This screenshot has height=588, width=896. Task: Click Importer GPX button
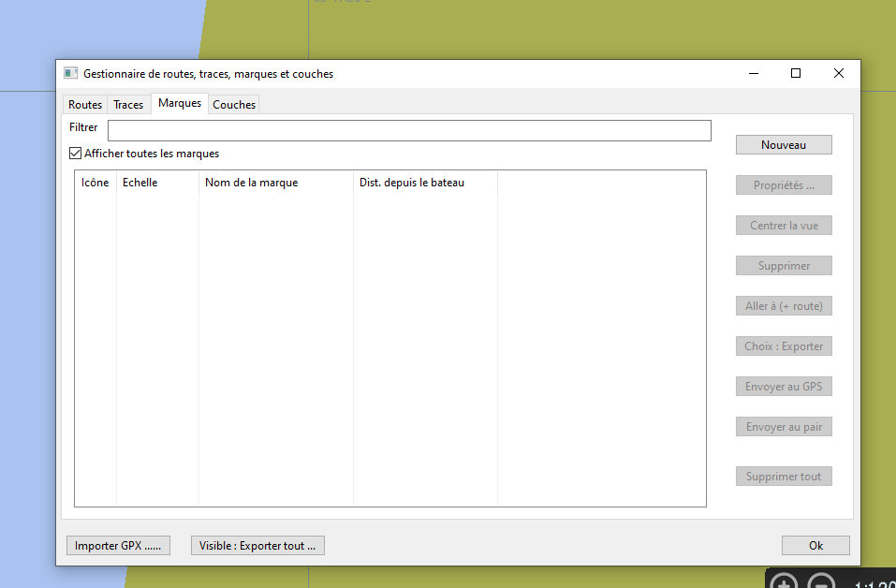click(x=117, y=545)
